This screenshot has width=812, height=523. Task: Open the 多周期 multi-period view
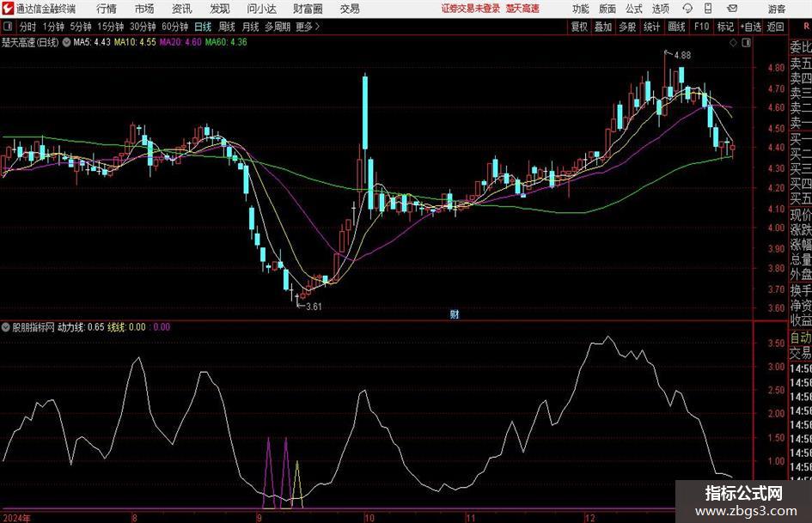(278, 27)
